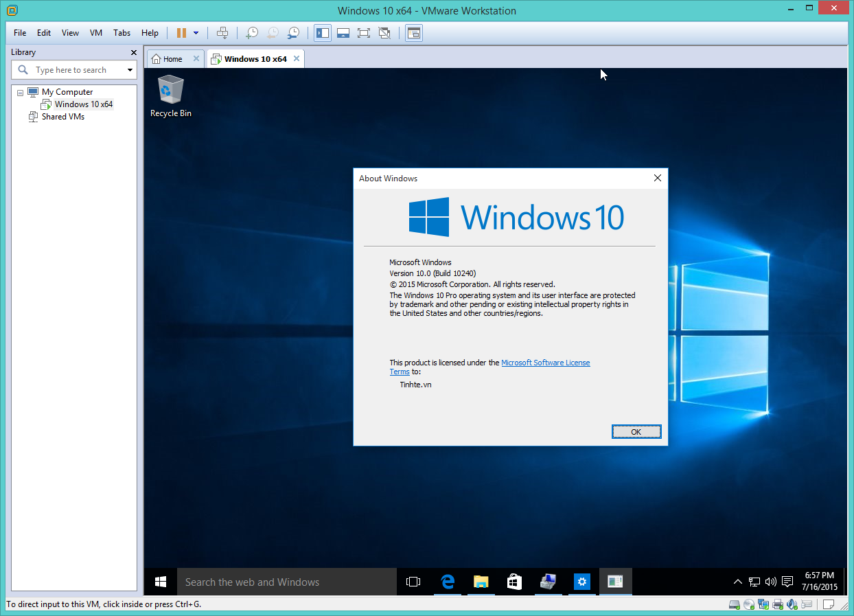Show hidden tray icons in the guest
The image size is (854, 616).
pos(738,582)
